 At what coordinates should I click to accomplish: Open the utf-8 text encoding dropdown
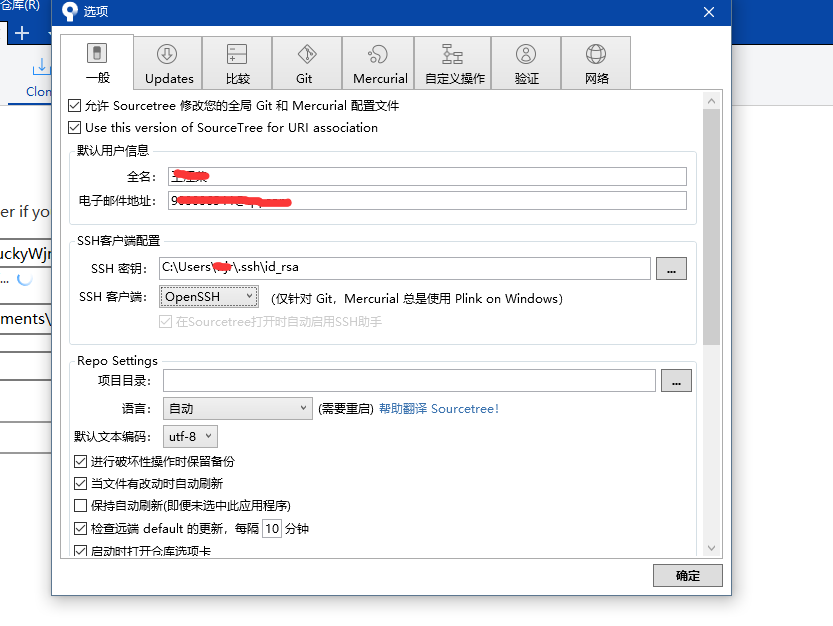tap(190, 436)
